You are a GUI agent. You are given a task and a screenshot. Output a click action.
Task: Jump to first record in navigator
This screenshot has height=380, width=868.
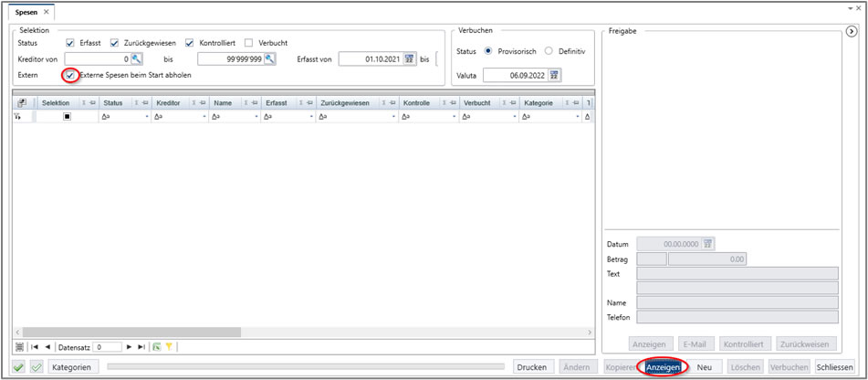(x=35, y=347)
